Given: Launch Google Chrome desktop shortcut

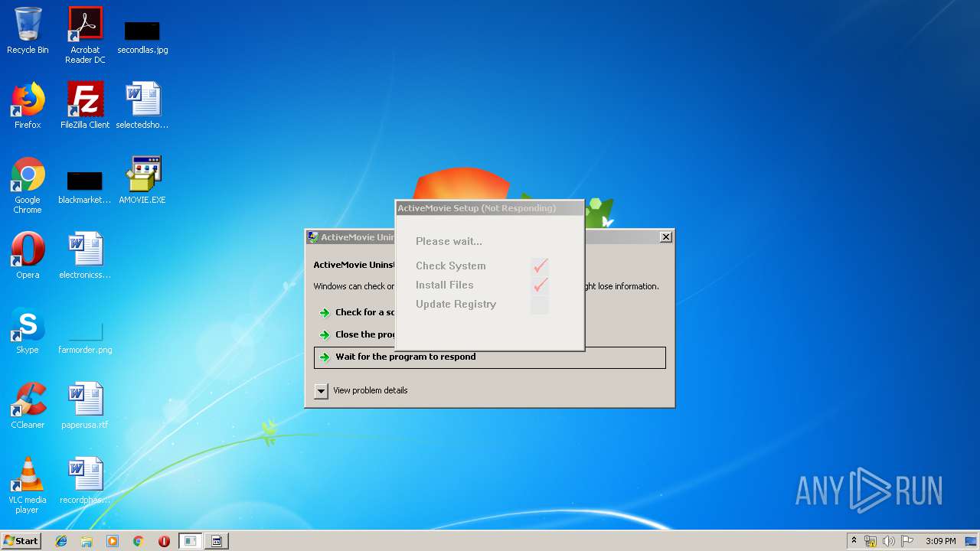Looking at the screenshot, I should (x=28, y=186).
